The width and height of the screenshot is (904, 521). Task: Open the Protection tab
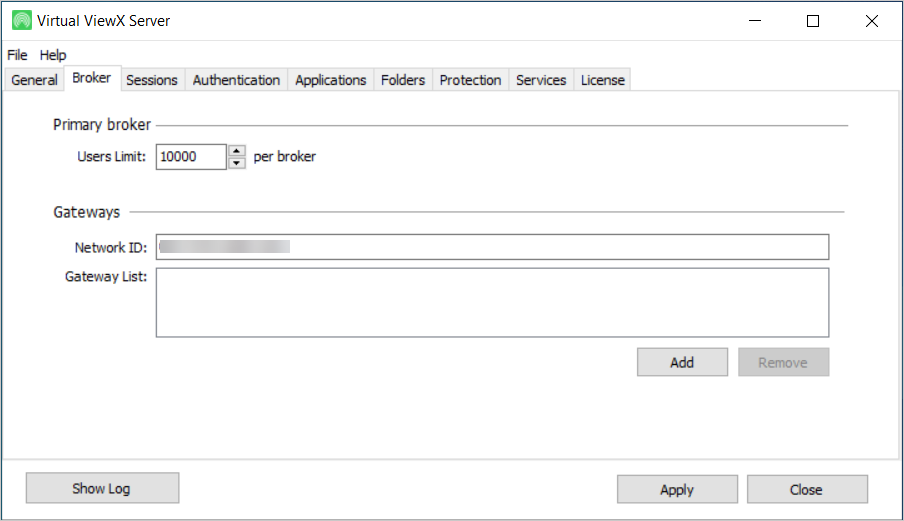click(x=470, y=80)
